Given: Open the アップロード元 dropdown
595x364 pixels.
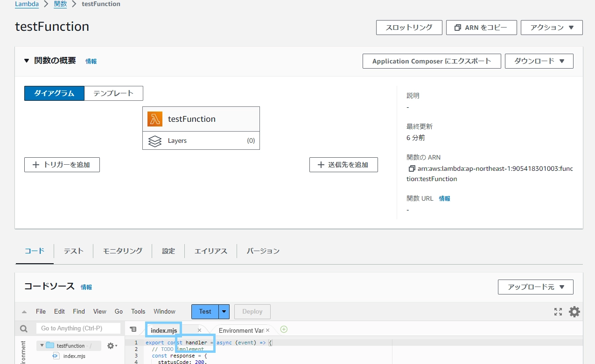Looking at the screenshot, I should pos(536,287).
